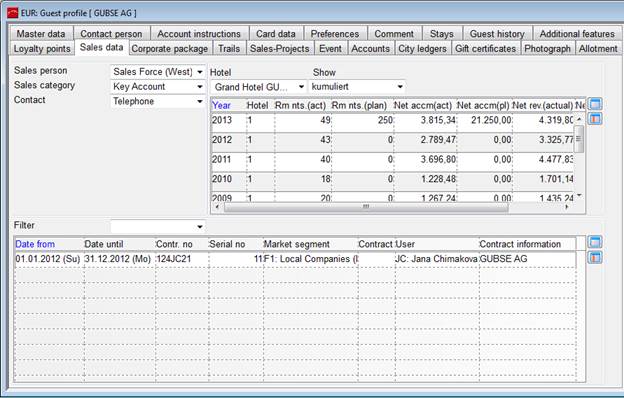Click lower orange column icon beside yearly statistics table
Viewport: 624px width, 398px height.
(x=595, y=119)
